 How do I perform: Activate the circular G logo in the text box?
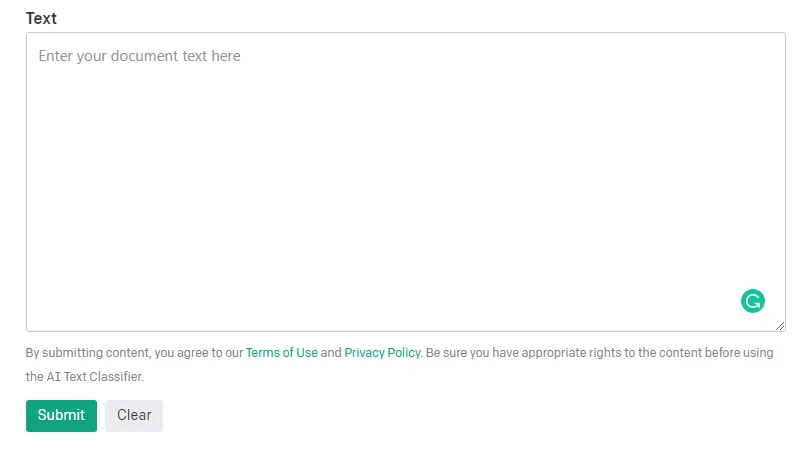tap(752, 301)
